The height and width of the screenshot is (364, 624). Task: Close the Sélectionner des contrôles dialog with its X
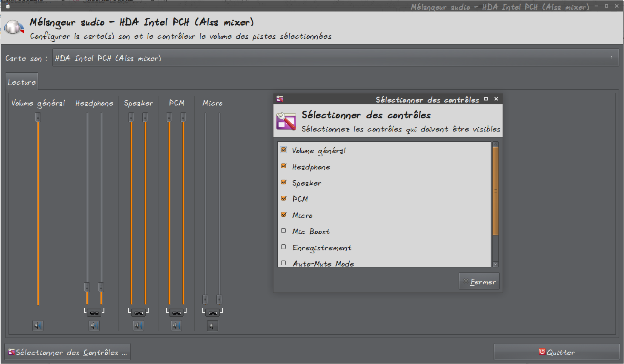point(496,99)
